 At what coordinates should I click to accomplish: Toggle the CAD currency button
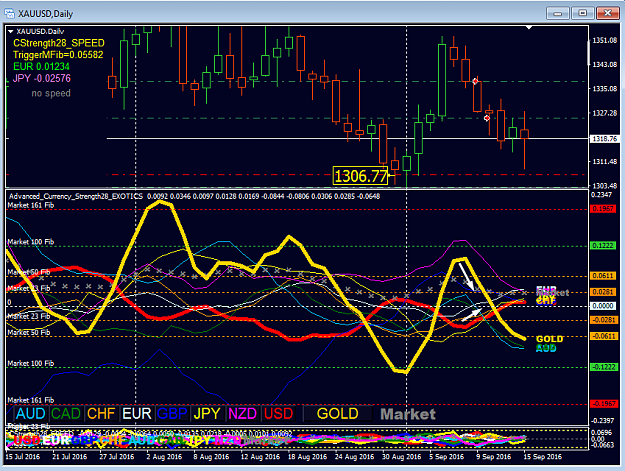pos(66,414)
